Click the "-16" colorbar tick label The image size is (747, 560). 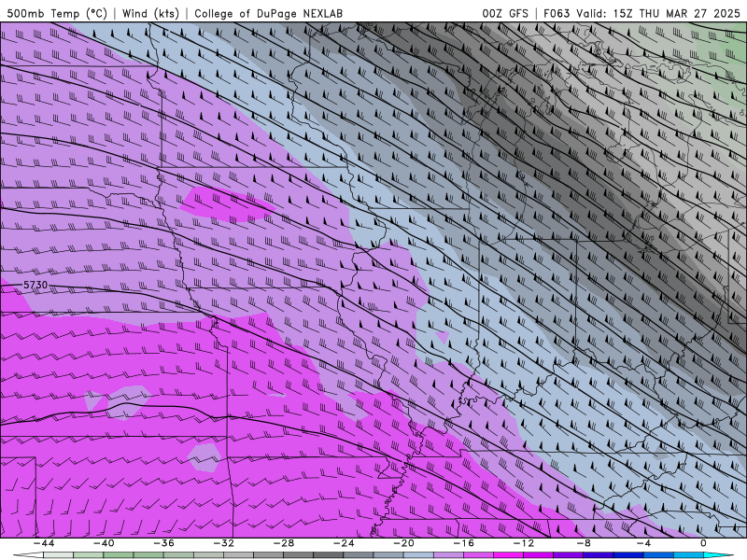[464, 543]
